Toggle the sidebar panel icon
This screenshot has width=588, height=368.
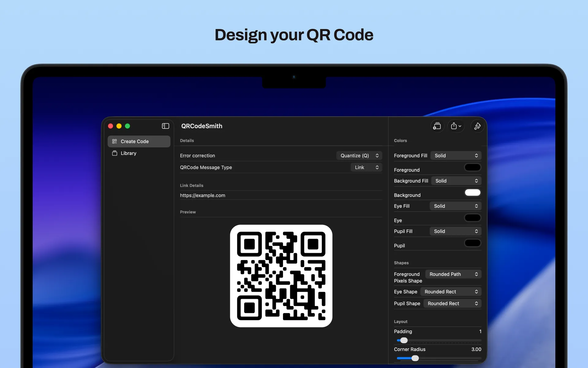pos(165,126)
